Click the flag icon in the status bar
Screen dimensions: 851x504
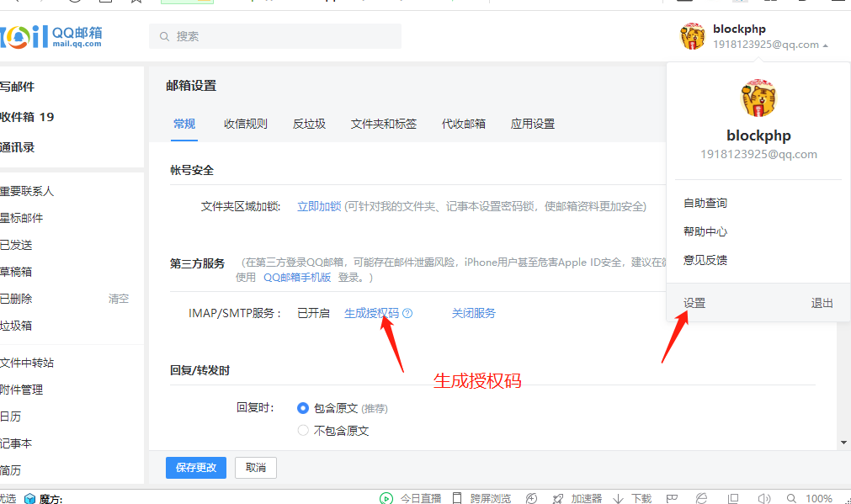[672, 498]
